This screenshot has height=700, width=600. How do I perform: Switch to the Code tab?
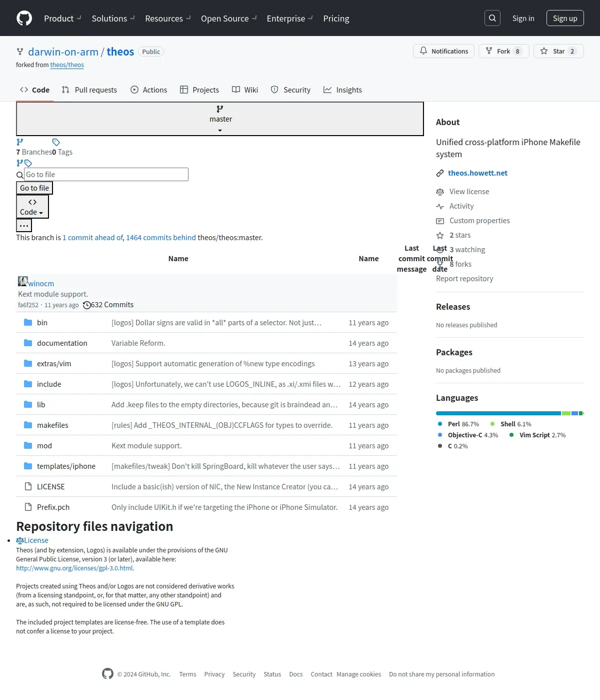pyautogui.click(x=35, y=90)
